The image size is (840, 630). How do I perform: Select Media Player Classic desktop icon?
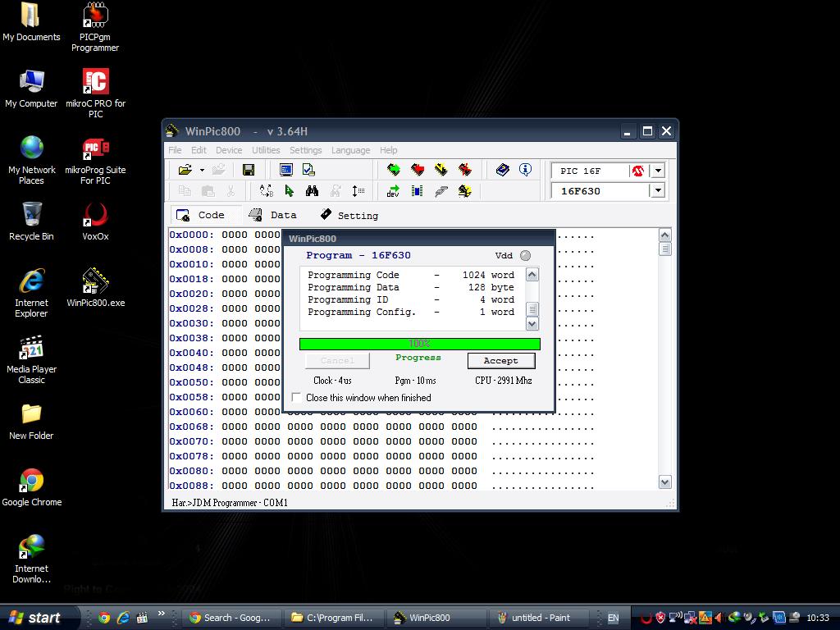(x=32, y=359)
